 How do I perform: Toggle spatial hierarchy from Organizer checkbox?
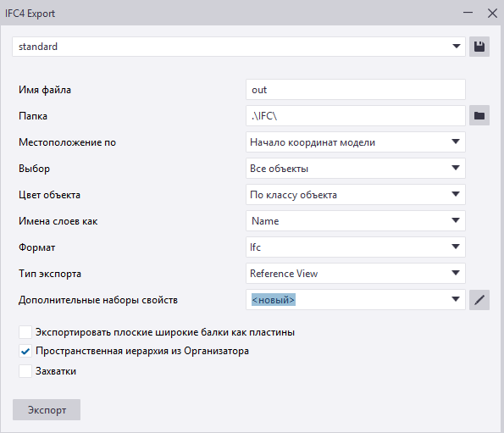tap(25, 351)
